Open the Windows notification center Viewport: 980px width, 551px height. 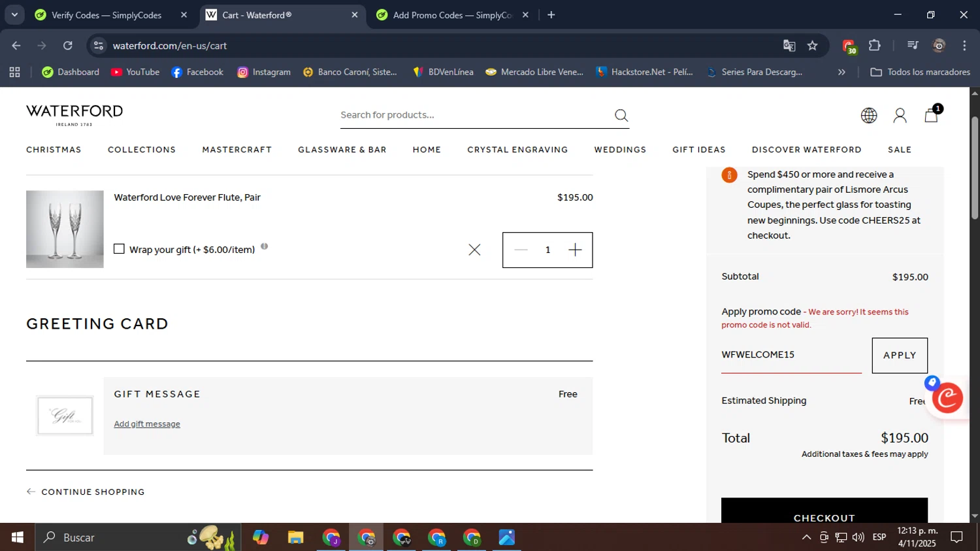click(956, 537)
